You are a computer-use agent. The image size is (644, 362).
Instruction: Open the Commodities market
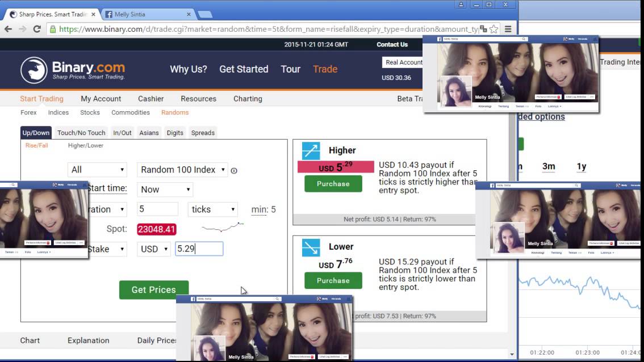click(131, 112)
